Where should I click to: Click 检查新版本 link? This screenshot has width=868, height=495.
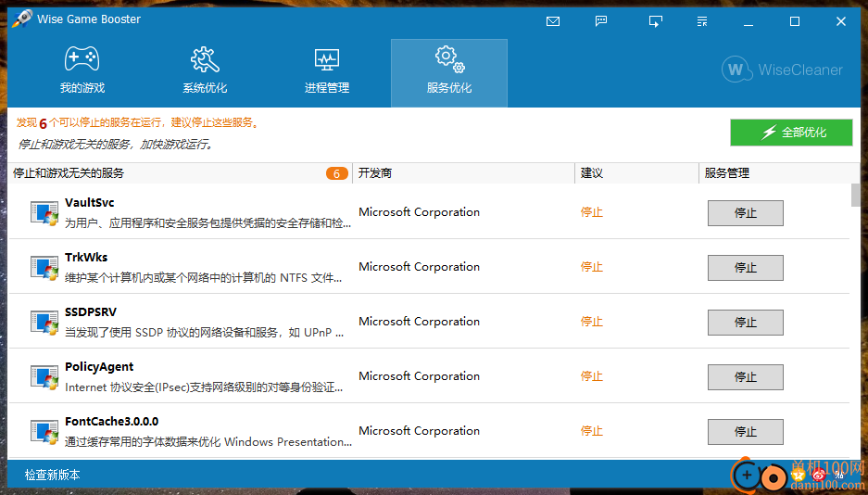53,475
